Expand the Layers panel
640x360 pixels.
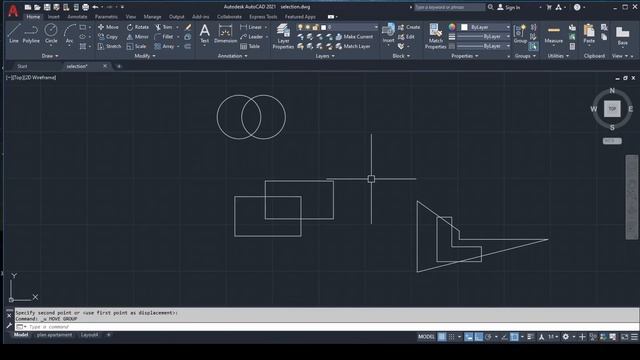coord(325,56)
